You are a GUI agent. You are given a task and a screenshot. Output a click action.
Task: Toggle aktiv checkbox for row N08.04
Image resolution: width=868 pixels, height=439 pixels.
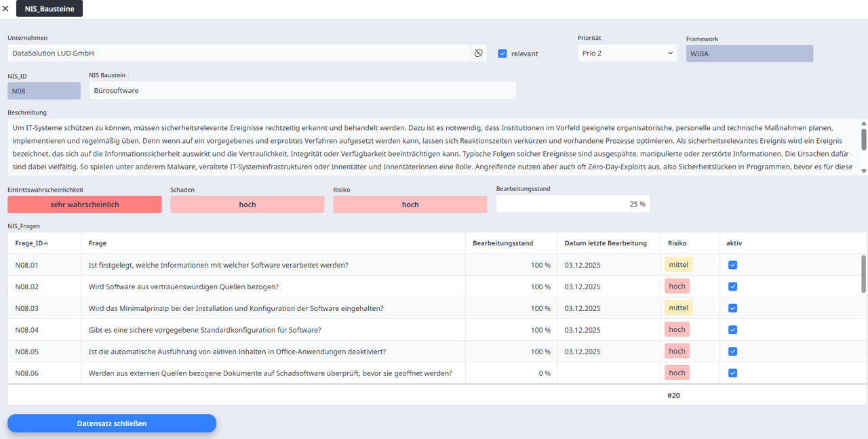point(732,330)
